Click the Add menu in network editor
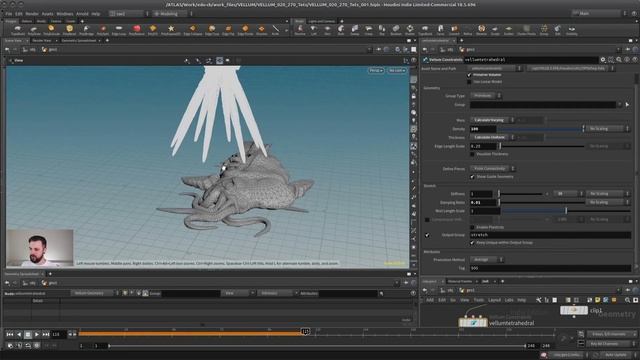Screen dimensions: 640x360 430,300
